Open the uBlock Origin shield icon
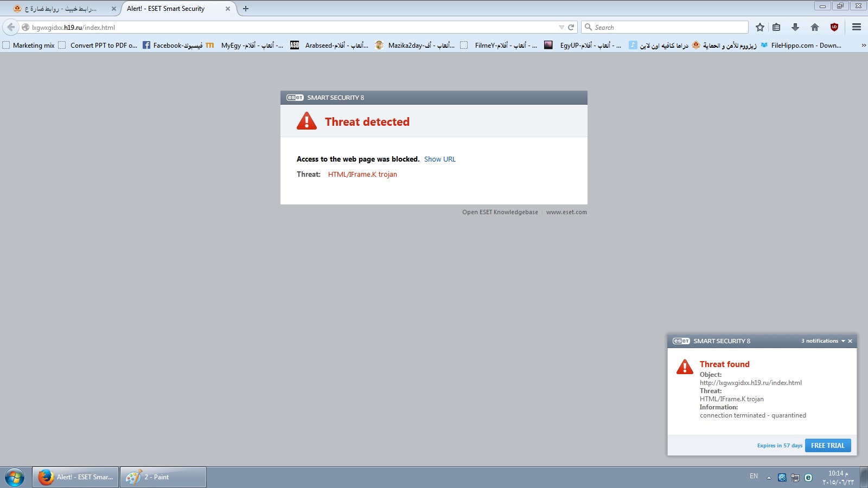The height and width of the screenshot is (488, 868). [x=834, y=27]
